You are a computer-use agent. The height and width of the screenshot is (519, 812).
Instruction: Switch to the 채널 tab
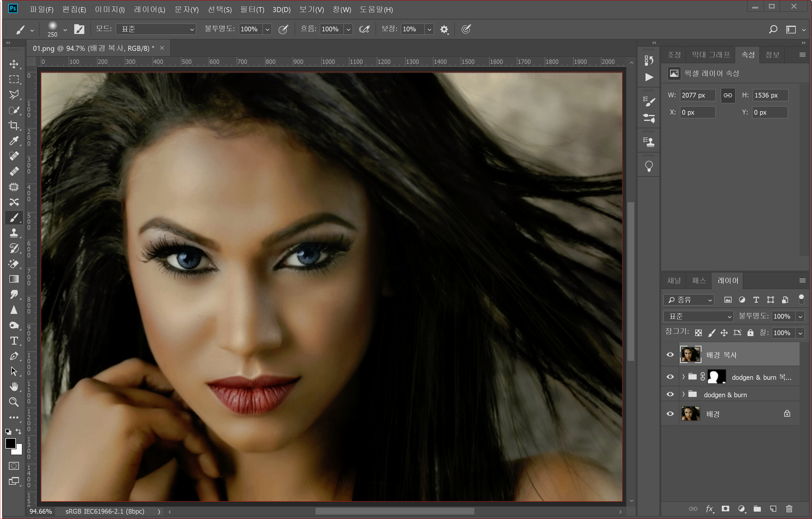[674, 280]
